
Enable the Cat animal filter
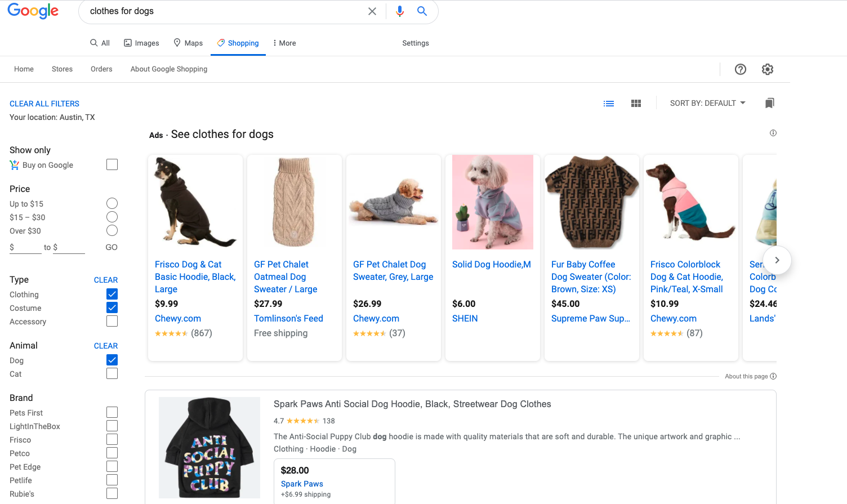click(x=112, y=373)
